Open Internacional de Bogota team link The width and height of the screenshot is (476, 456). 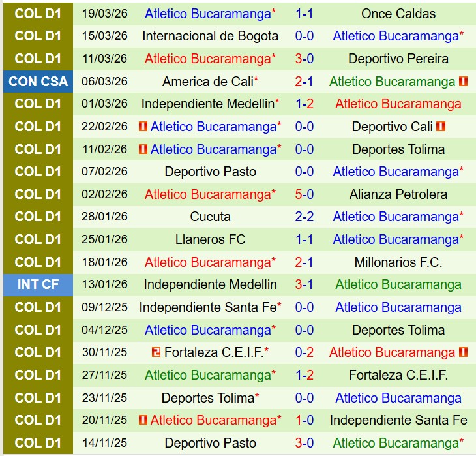pyautogui.click(x=210, y=37)
